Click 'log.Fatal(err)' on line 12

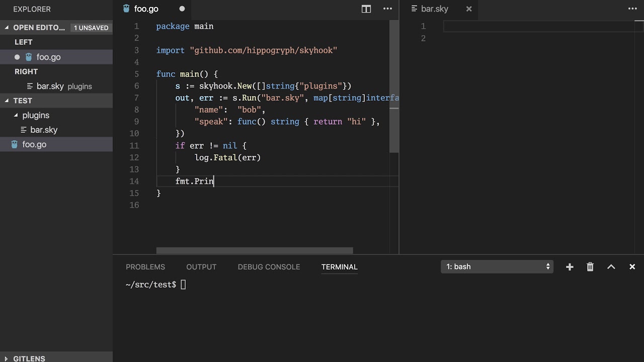coord(227,157)
